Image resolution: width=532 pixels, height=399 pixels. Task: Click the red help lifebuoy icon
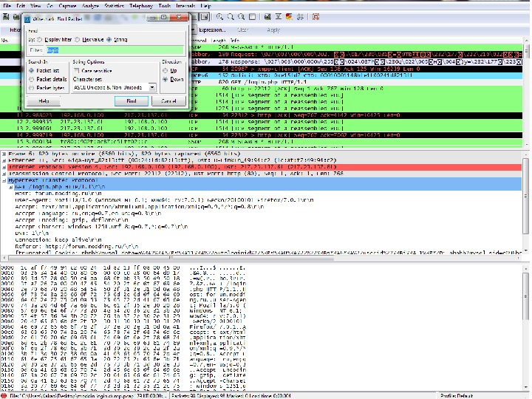316,16
